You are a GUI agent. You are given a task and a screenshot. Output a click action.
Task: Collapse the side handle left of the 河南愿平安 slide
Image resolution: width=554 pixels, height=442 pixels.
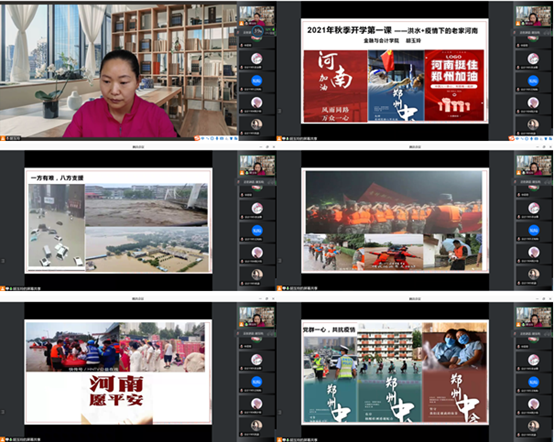tap(3, 412)
